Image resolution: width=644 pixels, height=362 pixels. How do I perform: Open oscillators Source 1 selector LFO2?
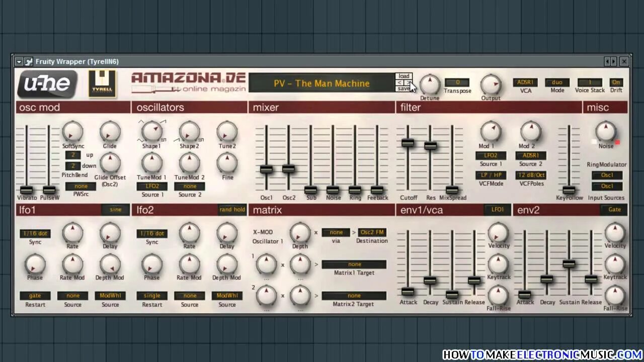coord(152,187)
